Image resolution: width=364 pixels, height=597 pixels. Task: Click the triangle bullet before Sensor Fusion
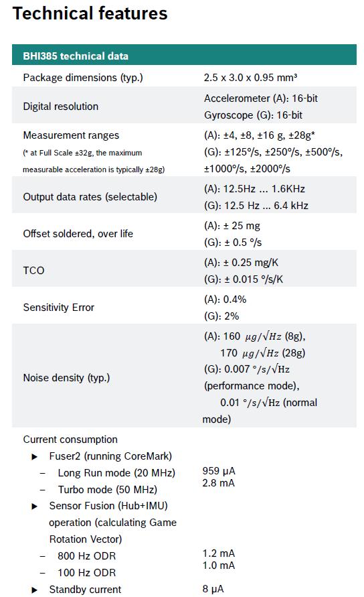(x=35, y=507)
